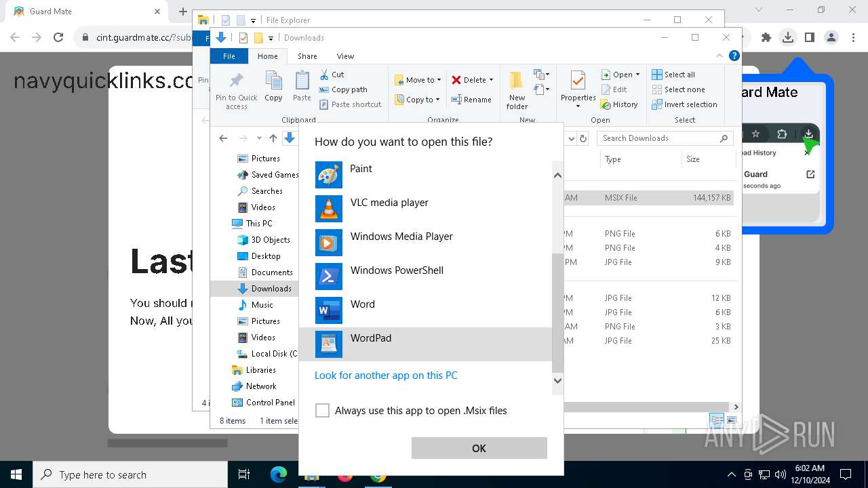Switch to the Share ribbon tab
868x488 pixels.
coord(307,56)
